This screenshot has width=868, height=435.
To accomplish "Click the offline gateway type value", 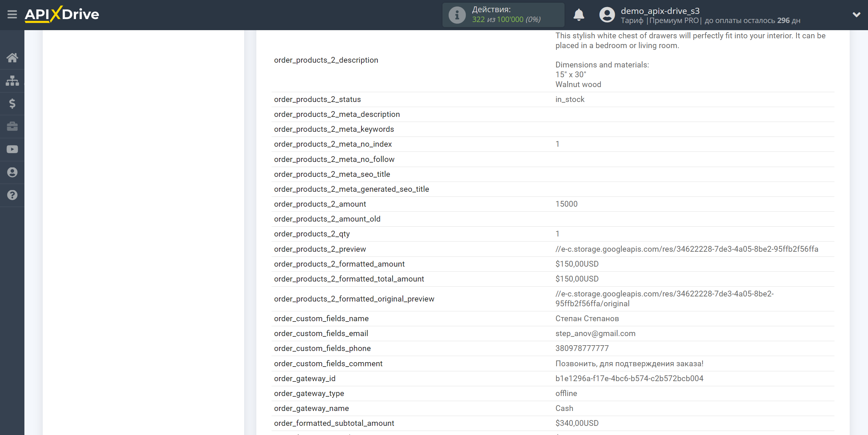I will [566, 393].
